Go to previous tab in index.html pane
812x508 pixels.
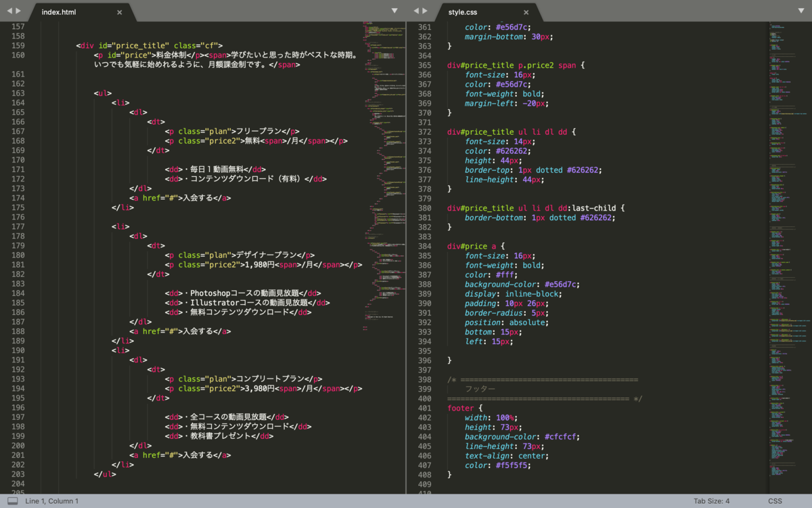pyautogui.click(x=9, y=11)
